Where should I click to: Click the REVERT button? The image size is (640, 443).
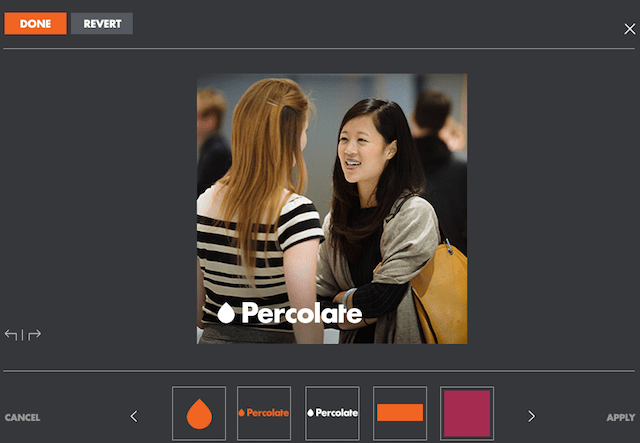(102, 23)
